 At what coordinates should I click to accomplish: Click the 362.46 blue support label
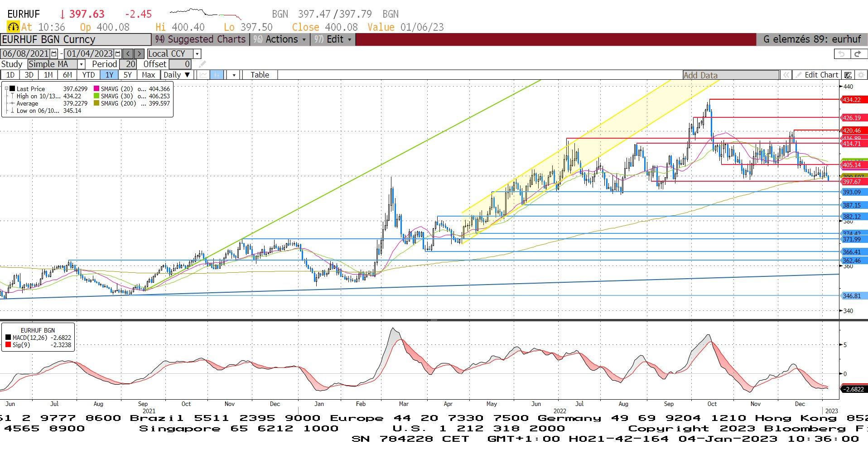click(x=854, y=261)
